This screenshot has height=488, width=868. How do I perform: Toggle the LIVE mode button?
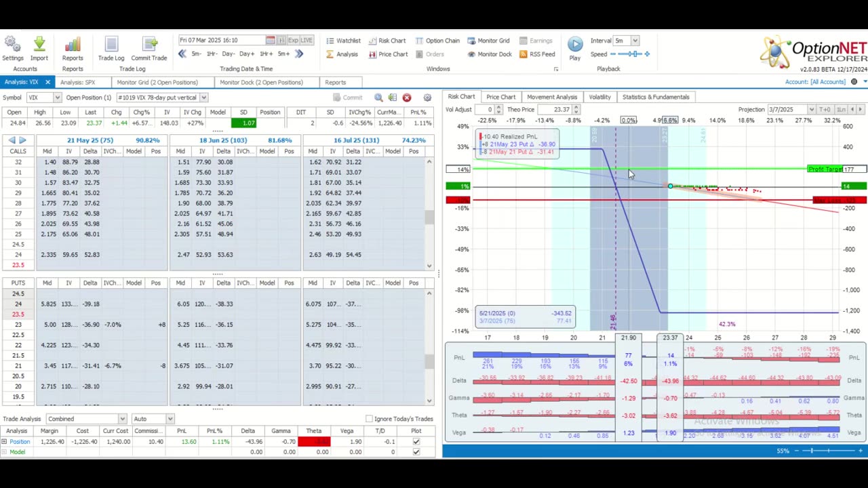(x=307, y=41)
